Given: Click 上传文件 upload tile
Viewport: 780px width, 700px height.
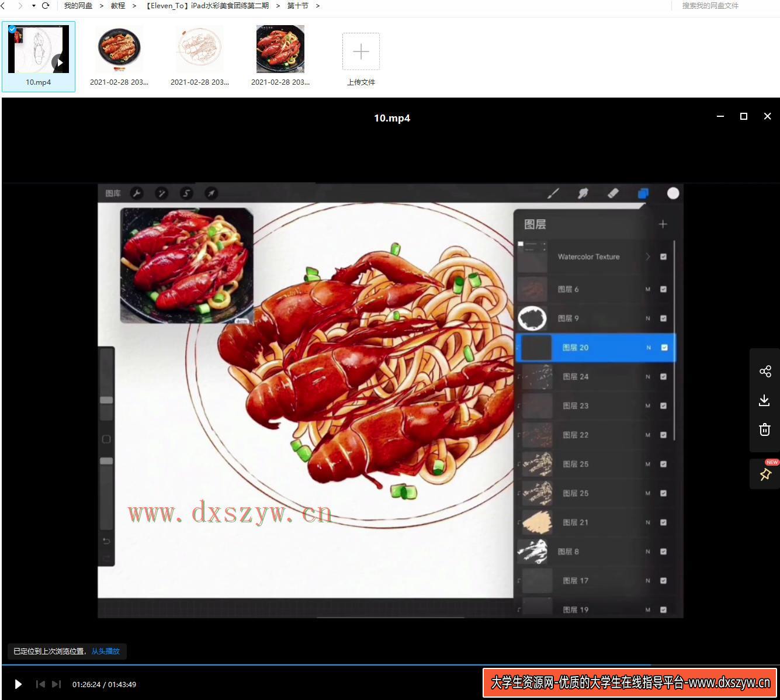Looking at the screenshot, I should (361, 58).
